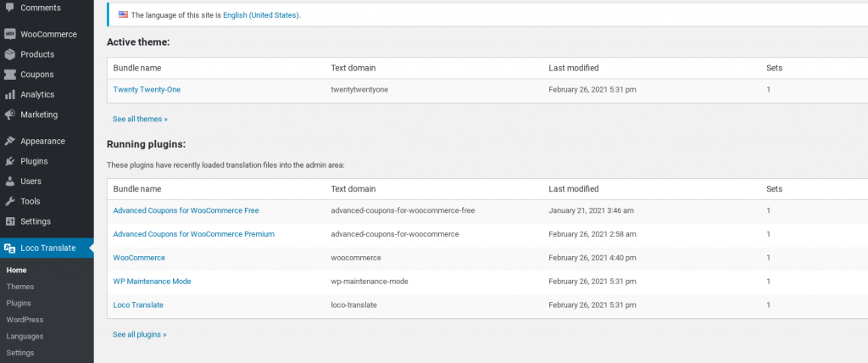This screenshot has height=363, width=868.
Task: Select the Loco Translate menu item
Action: click(47, 248)
